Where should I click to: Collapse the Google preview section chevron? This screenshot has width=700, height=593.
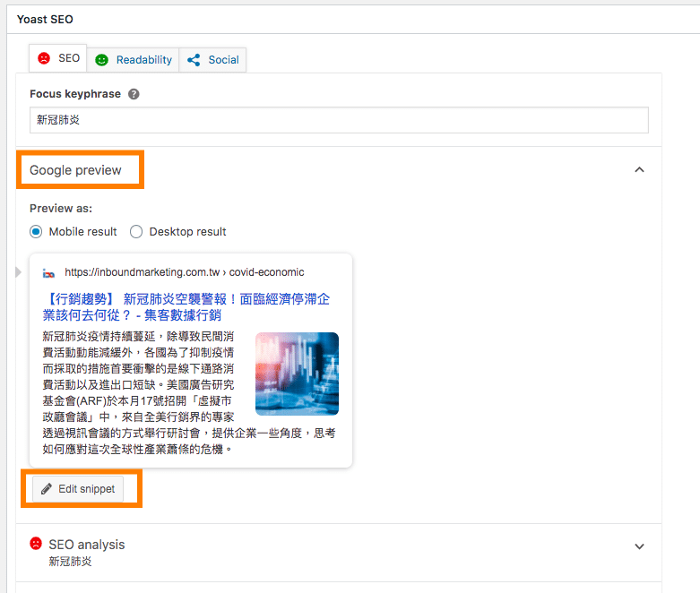point(639,170)
